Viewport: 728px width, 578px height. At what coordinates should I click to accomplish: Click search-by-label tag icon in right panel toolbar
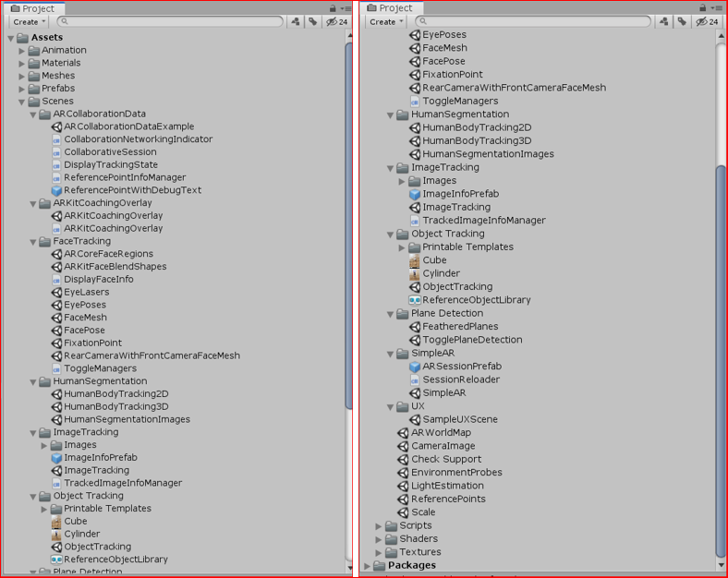[x=682, y=22]
